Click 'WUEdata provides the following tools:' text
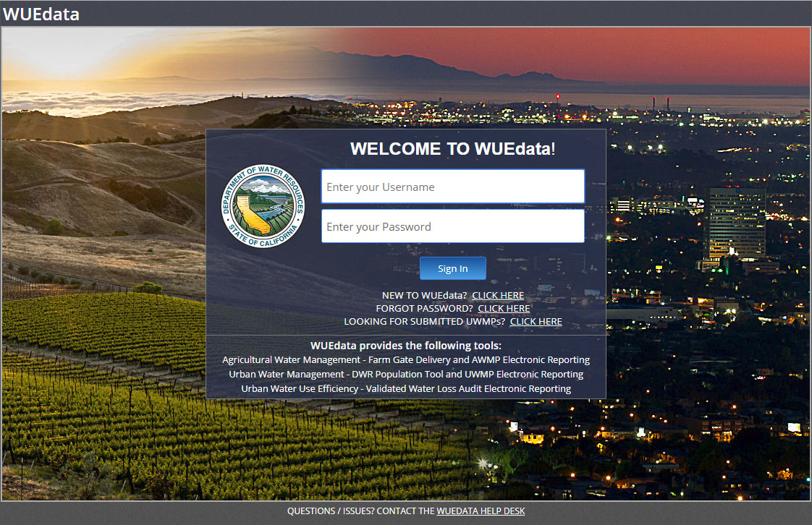812x525 pixels. (406, 346)
